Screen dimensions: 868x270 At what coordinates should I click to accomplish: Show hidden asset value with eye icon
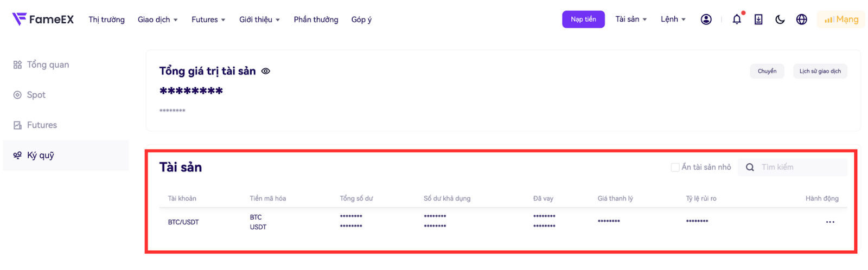click(266, 71)
